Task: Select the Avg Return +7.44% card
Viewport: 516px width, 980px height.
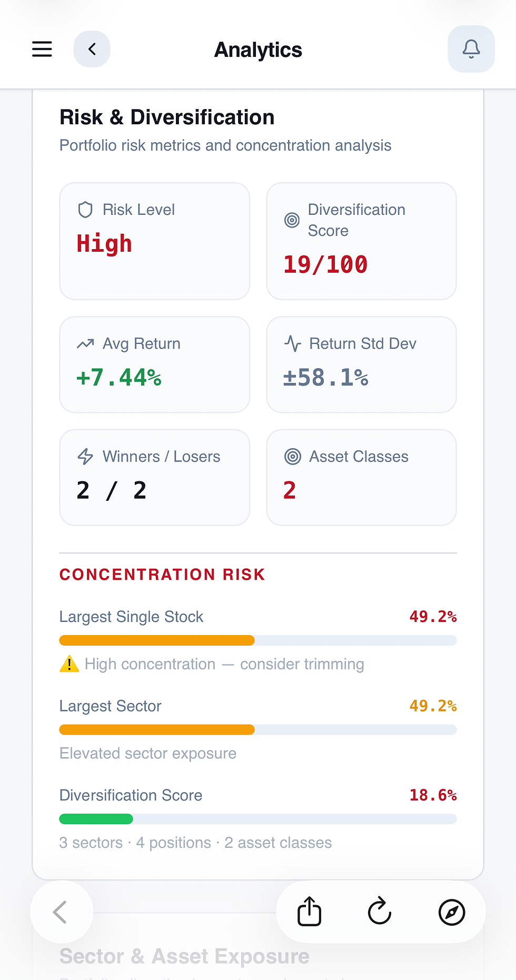Action: tap(155, 364)
